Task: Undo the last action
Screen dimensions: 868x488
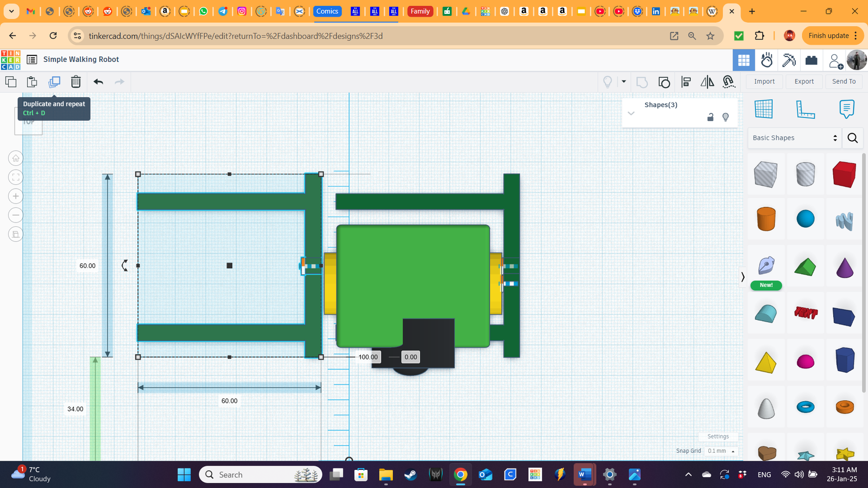Action: point(98,81)
